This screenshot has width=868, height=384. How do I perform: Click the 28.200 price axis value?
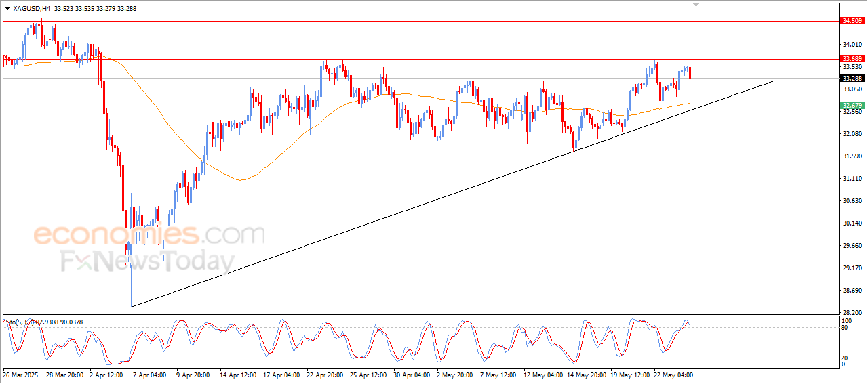852,313
